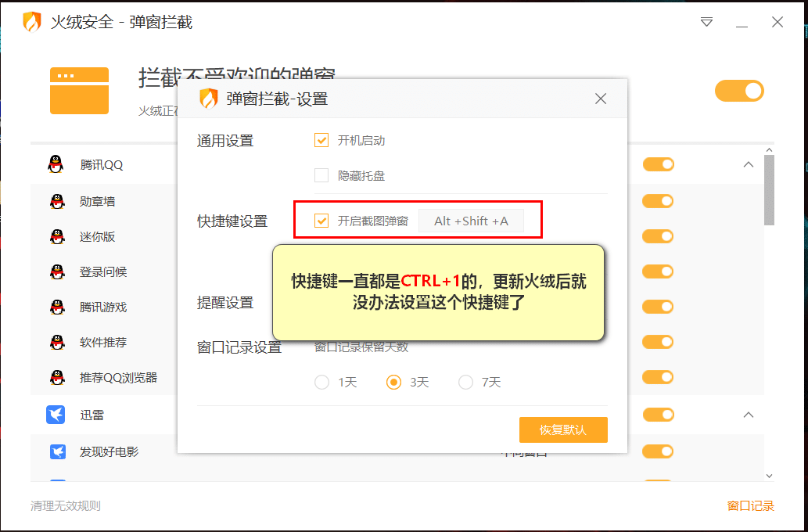Toggle the 迅雷 group switch

(658, 415)
